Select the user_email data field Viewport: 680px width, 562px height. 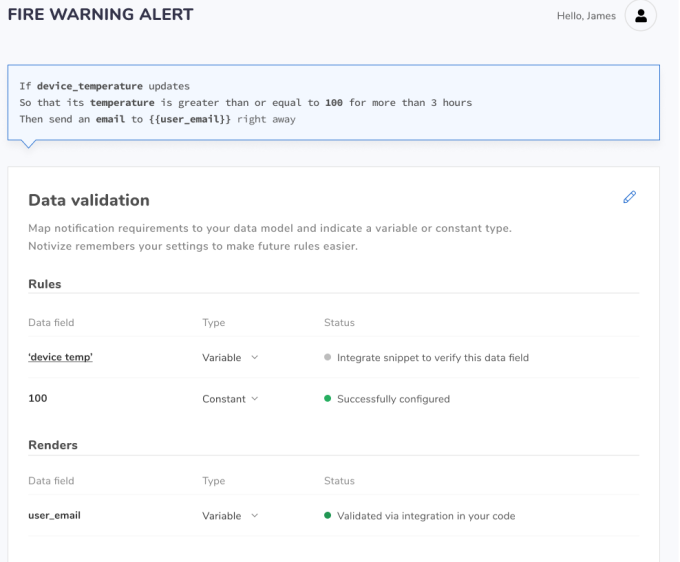(54, 516)
